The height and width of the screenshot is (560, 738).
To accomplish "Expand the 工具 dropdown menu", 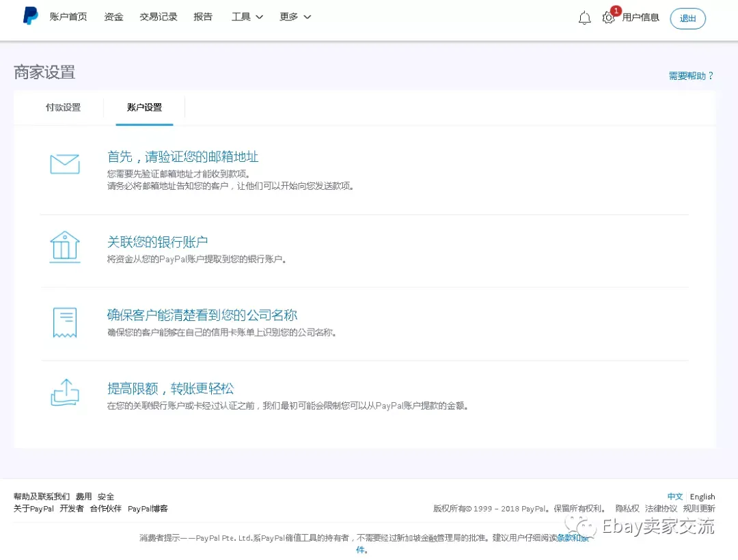I will tap(247, 17).
